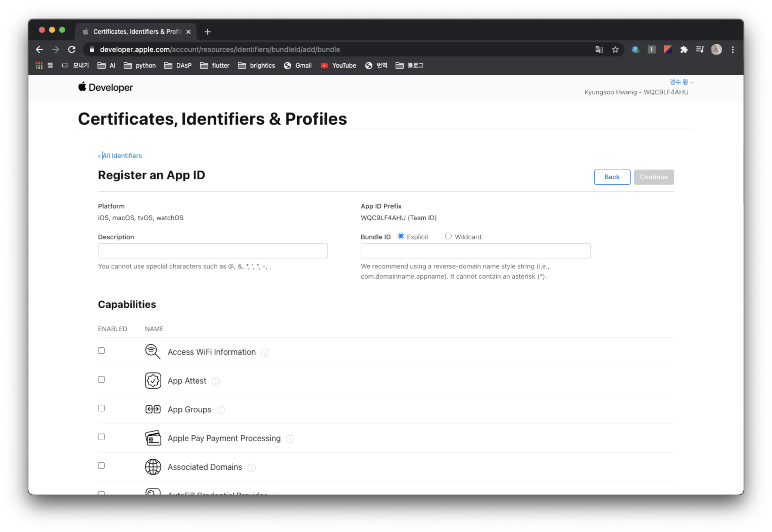Click the info icon beside Associated Domains

coord(252,468)
